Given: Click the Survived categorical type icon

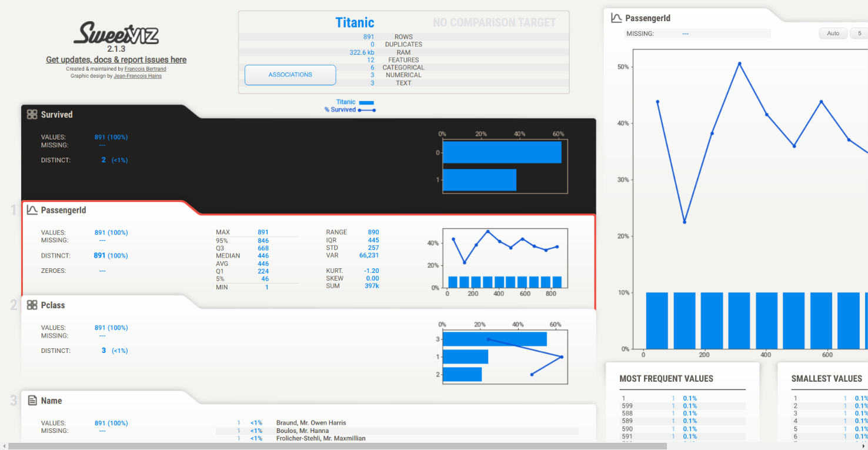Looking at the screenshot, I should coord(32,115).
